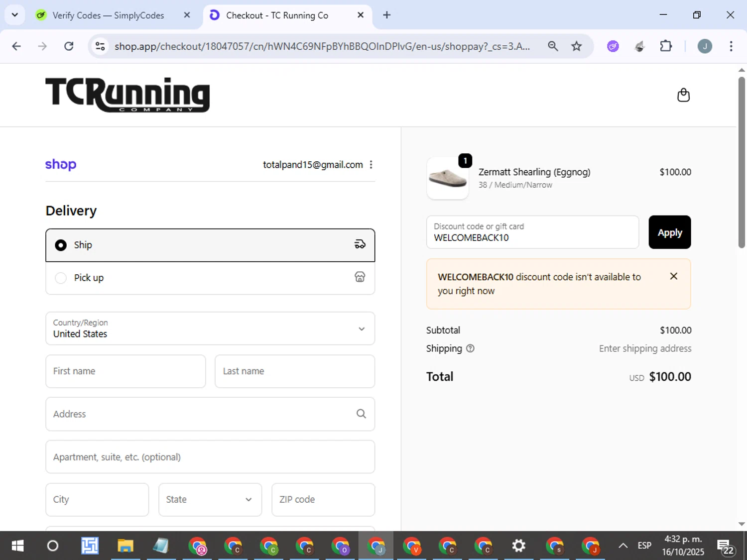Click the City input field

97,499
